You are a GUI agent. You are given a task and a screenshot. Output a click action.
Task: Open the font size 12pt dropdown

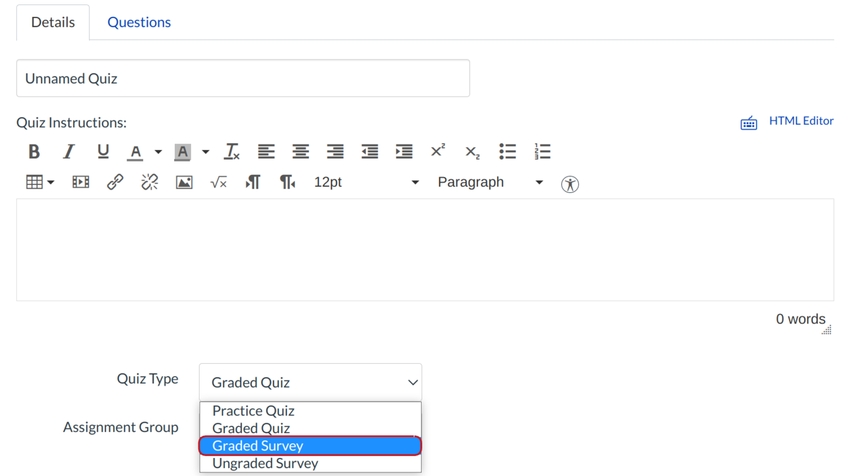coord(366,182)
